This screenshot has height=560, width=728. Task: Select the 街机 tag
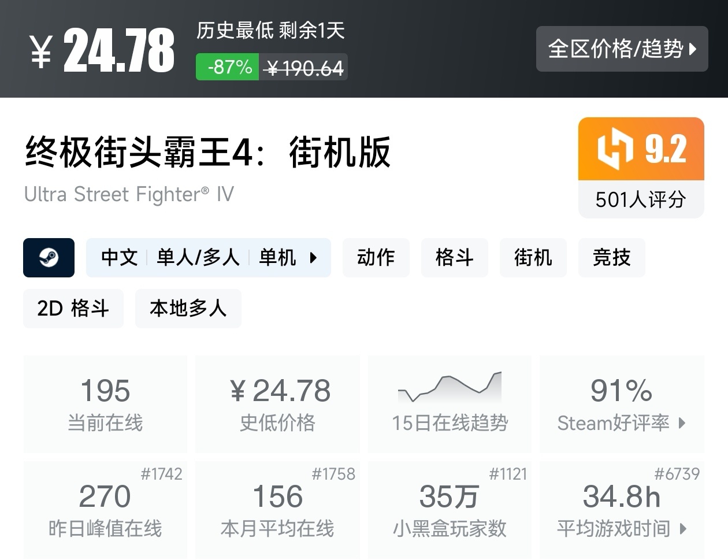tap(533, 258)
